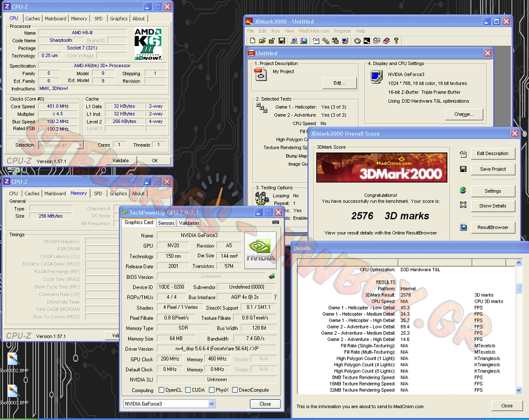Screen dimensions: 529x420
Task: Click the ResultBrowser button
Action: [492, 227]
